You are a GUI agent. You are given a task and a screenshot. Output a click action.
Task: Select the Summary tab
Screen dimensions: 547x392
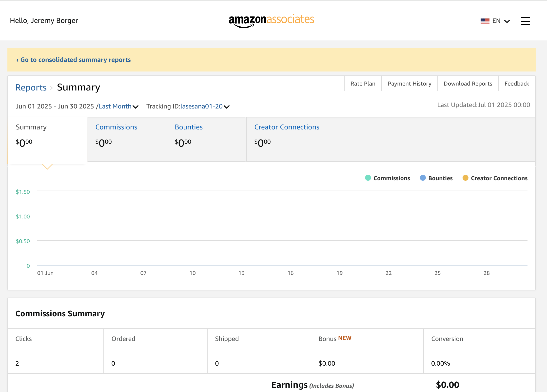point(47,140)
